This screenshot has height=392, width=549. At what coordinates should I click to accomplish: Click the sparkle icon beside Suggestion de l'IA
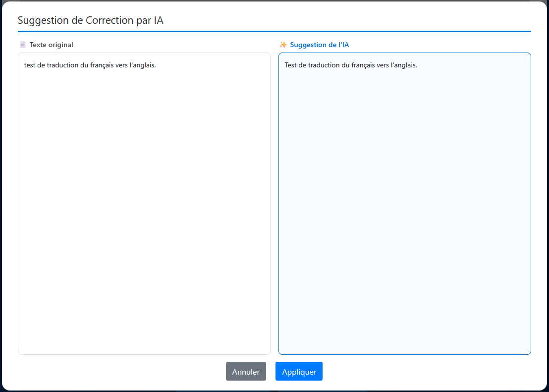283,45
